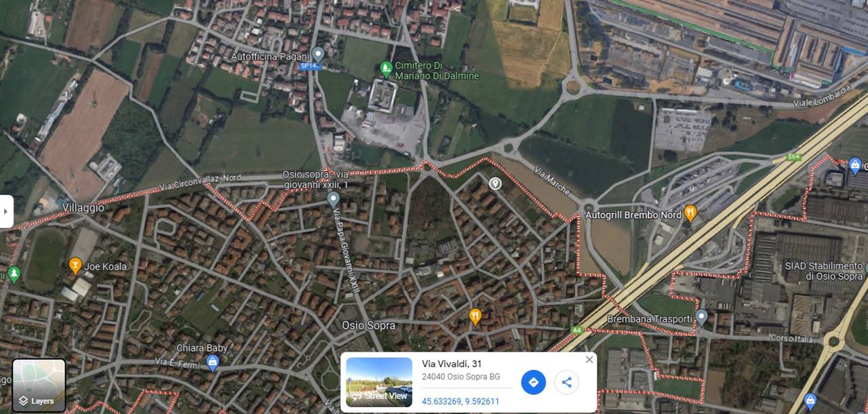Click the Brembana Trasporti location pin
This screenshot has height=414, width=868.
[702, 316]
